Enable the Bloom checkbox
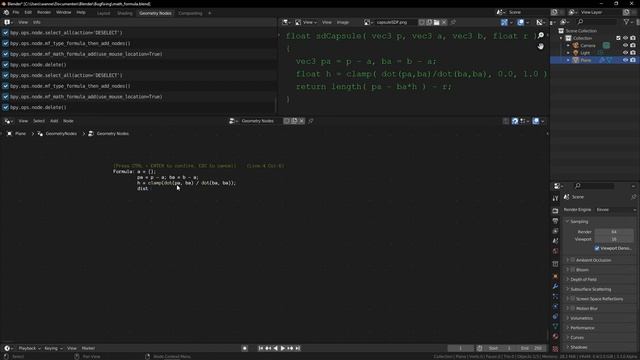This screenshot has width=640, height=360. pyautogui.click(x=573, y=270)
